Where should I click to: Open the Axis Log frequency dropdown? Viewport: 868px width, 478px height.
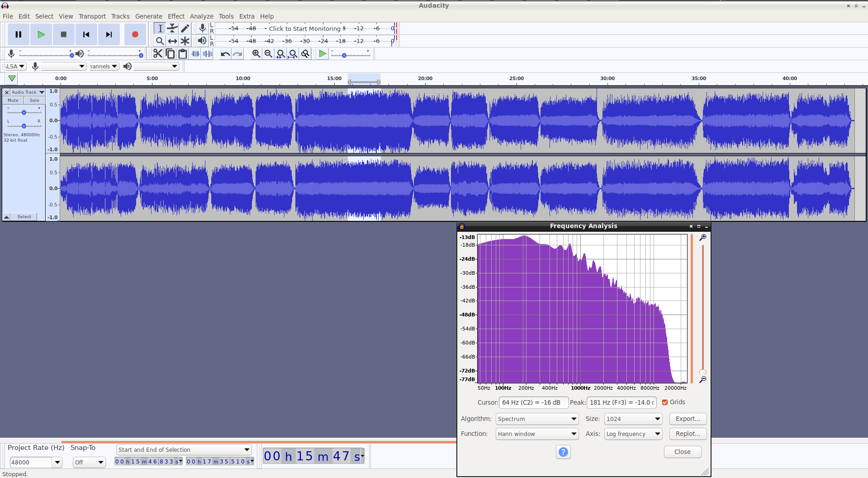[633, 434]
